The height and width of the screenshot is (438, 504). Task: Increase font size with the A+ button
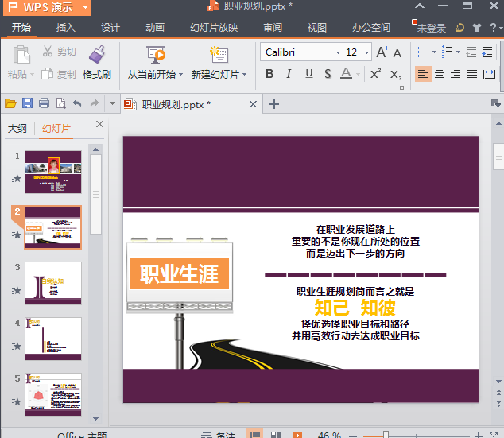click(x=382, y=52)
